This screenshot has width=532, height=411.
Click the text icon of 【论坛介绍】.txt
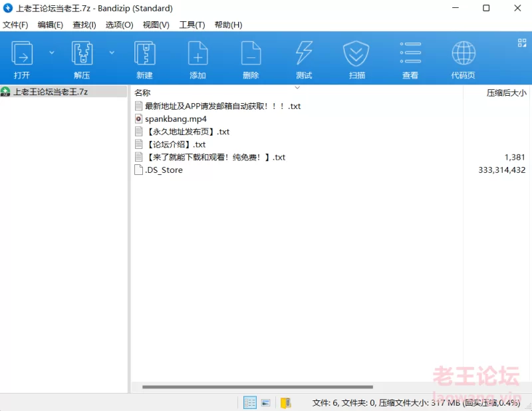138,144
